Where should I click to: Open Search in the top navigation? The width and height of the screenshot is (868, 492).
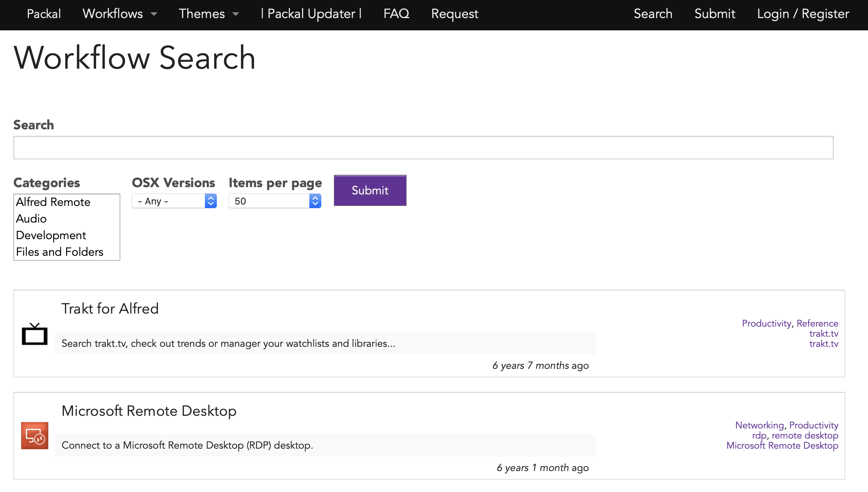(x=653, y=14)
